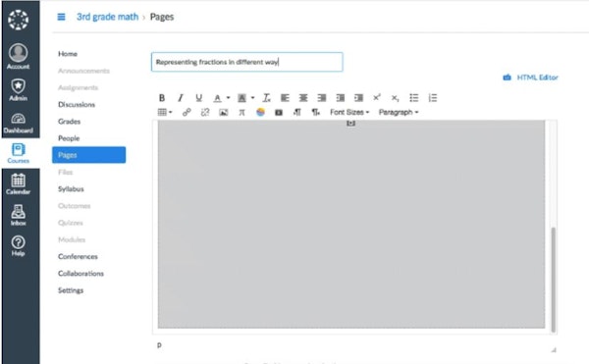Click the Canvas logo icon
The height and width of the screenshot is (364, 589).
19,20
